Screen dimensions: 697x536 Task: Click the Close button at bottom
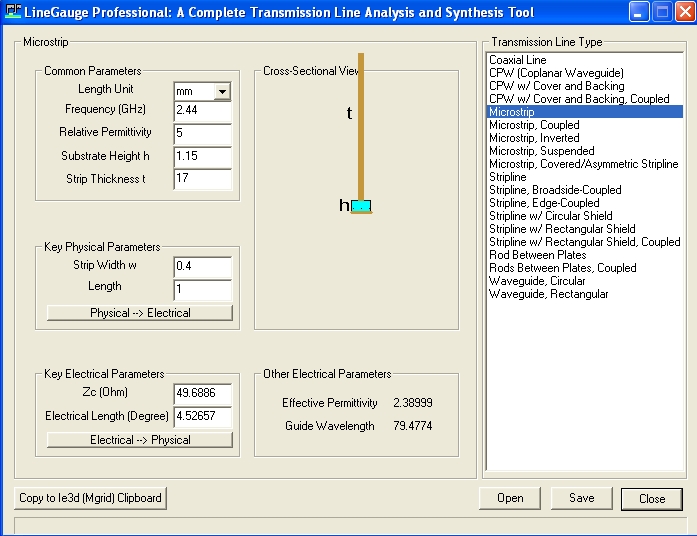pos(652,499)
